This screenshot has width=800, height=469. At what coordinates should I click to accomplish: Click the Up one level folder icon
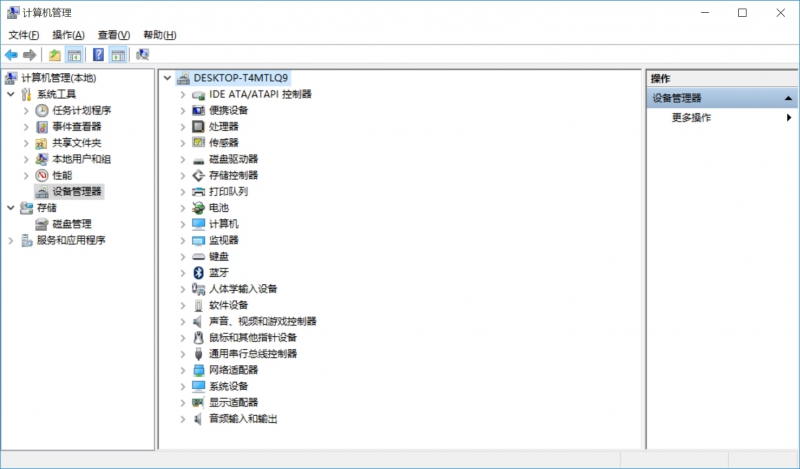[x=55, y=54]
